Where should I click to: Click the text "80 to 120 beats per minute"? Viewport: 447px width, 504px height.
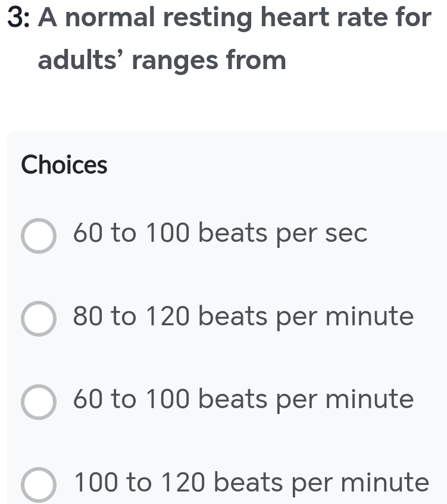click(243, 318)
